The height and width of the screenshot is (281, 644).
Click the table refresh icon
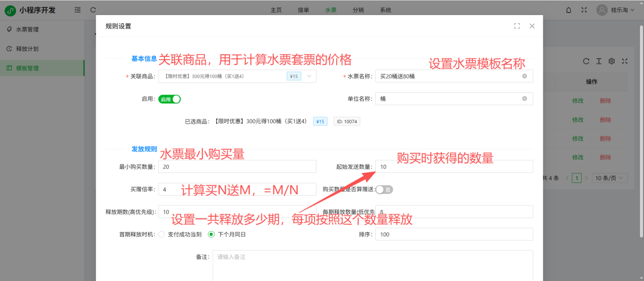click(586, 61)
